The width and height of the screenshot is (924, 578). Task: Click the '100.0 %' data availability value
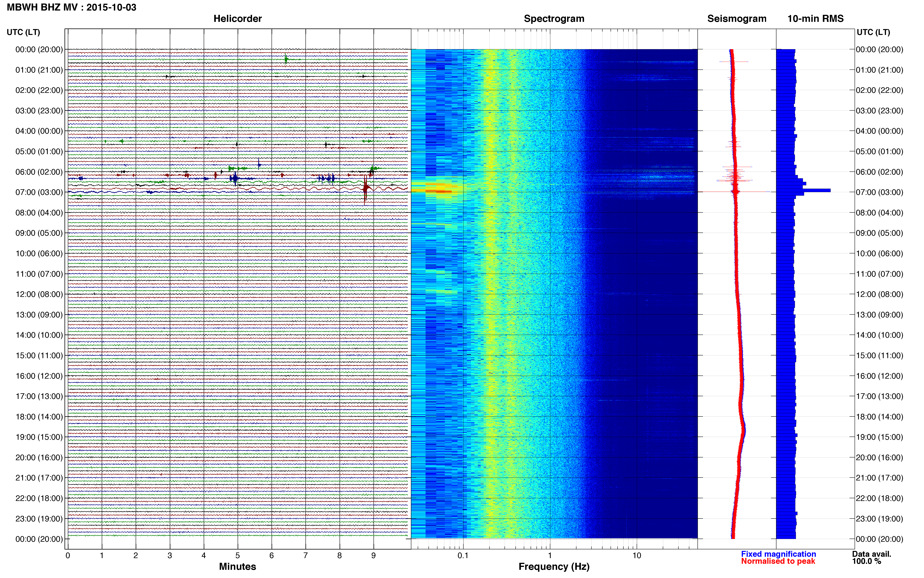(866, 561)
